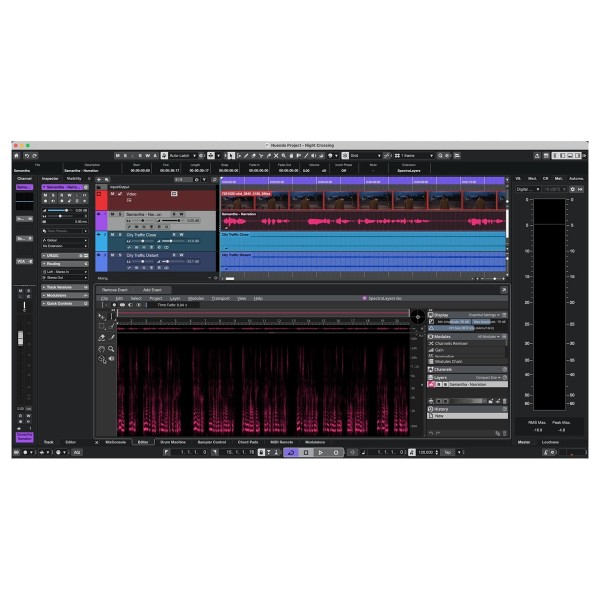Select the Object Selection arrow tool
Screen dimensions: 600x600
[231, 156]
